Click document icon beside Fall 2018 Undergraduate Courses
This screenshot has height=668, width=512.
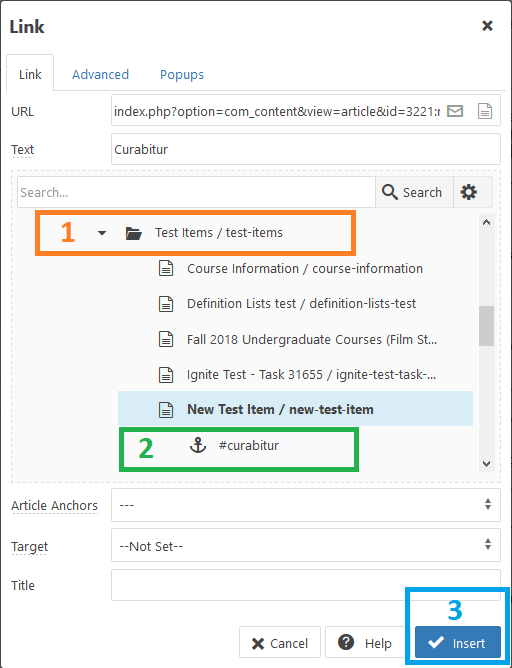(166, 340)
